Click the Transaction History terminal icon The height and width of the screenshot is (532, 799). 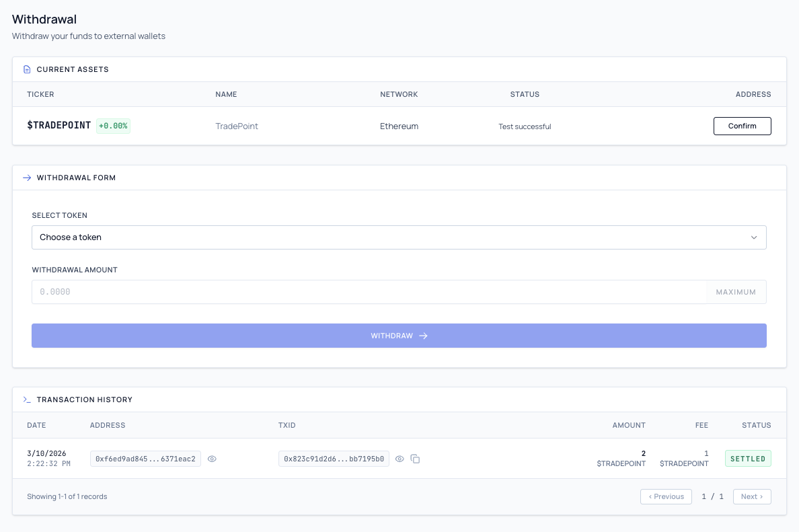(x=27, y=400)
